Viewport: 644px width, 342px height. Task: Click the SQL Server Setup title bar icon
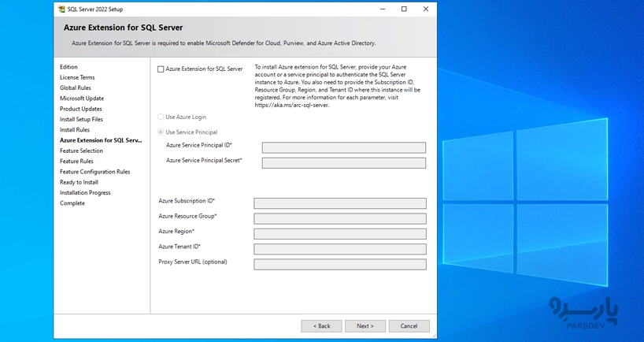(61, 9)
